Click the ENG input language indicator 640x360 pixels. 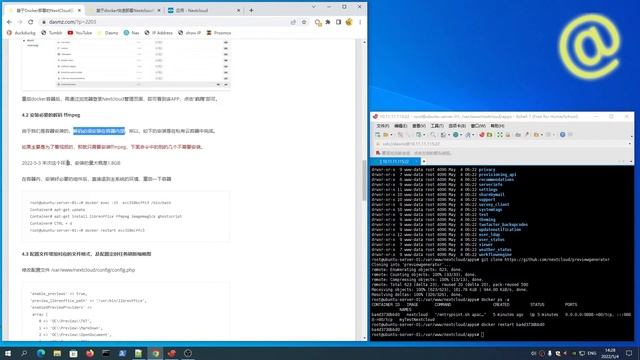[x=592, y=353]
